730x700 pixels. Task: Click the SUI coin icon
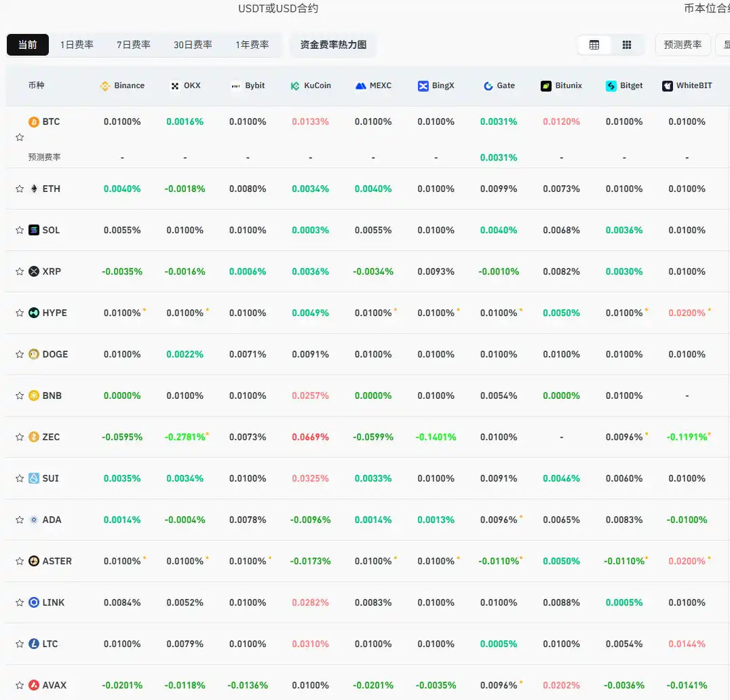(34, 479)
